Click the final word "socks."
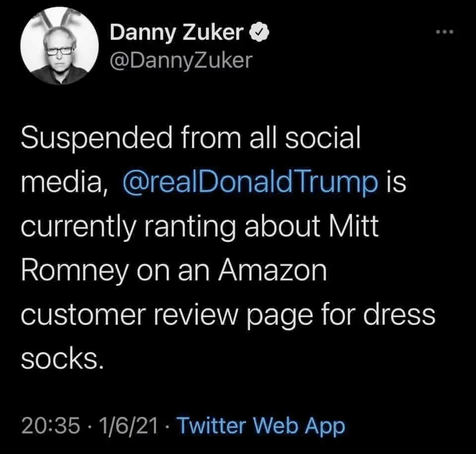This screenshot has width=476, height=454. pyautogui.click(x=61, y=357)
